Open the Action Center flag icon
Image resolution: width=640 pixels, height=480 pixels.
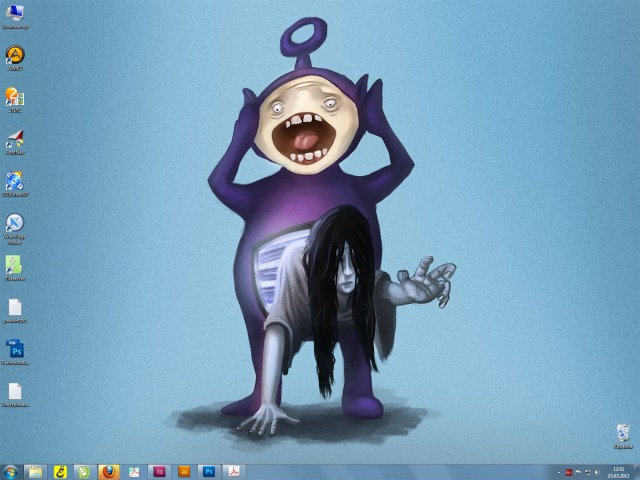[x=578, y=473]
